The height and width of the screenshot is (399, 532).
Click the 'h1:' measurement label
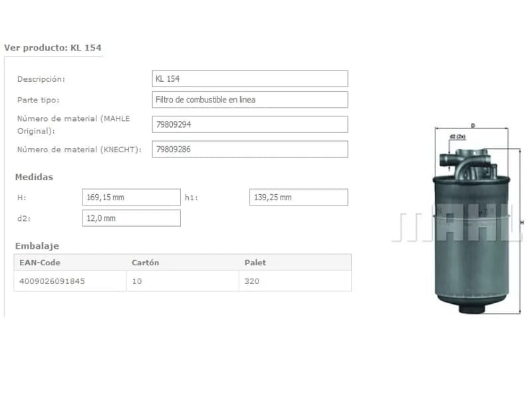(x=191, y=198)
